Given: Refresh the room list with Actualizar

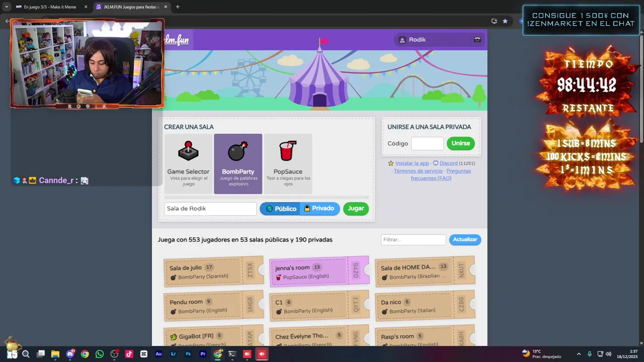Looking at the screenshot, I should pos(465,240).
